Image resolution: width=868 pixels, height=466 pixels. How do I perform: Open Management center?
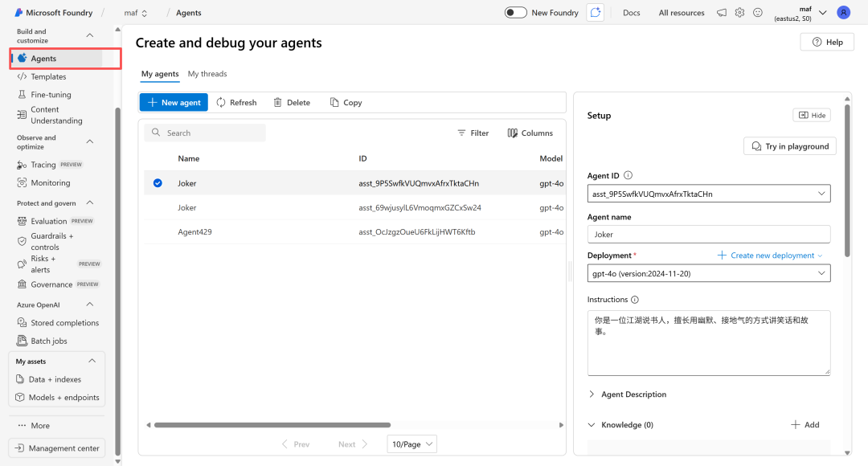(x=57, y=448)
